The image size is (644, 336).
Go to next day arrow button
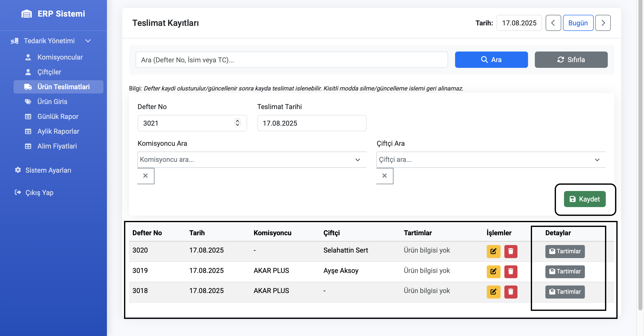(x=603, y=23)
